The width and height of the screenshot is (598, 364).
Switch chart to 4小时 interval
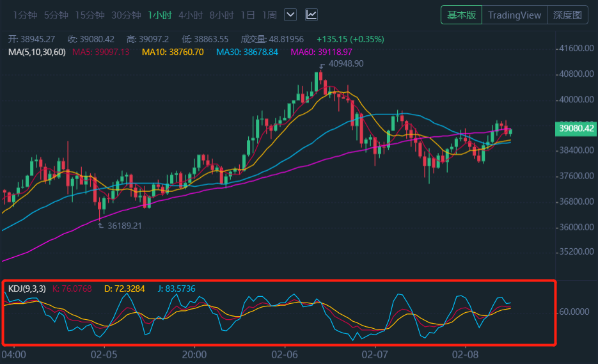coord(191,15)
